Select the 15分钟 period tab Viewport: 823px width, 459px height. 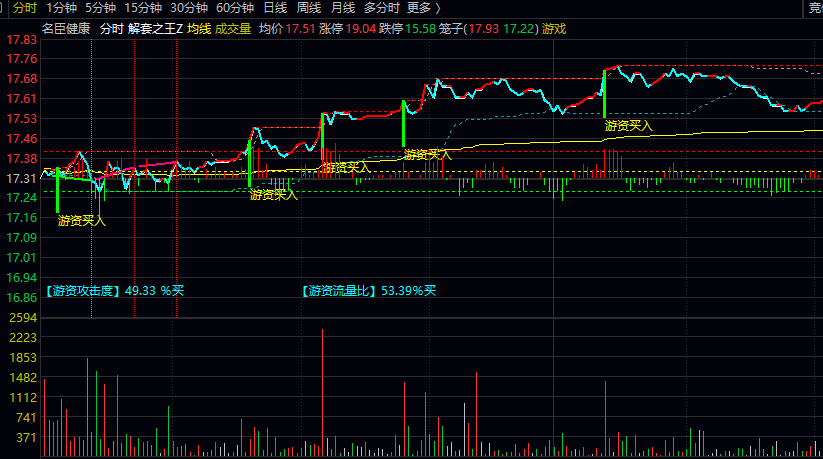(x=143, y=8)
